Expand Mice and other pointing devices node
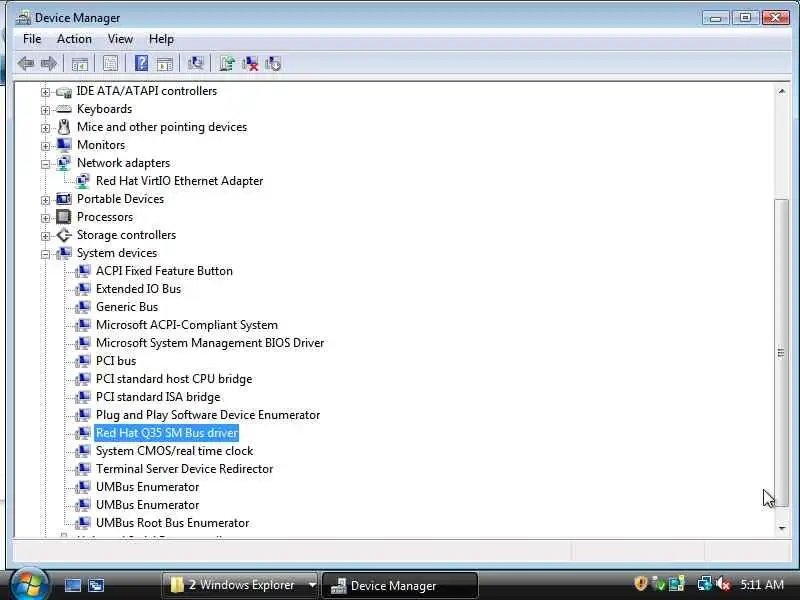 point(45,128)
